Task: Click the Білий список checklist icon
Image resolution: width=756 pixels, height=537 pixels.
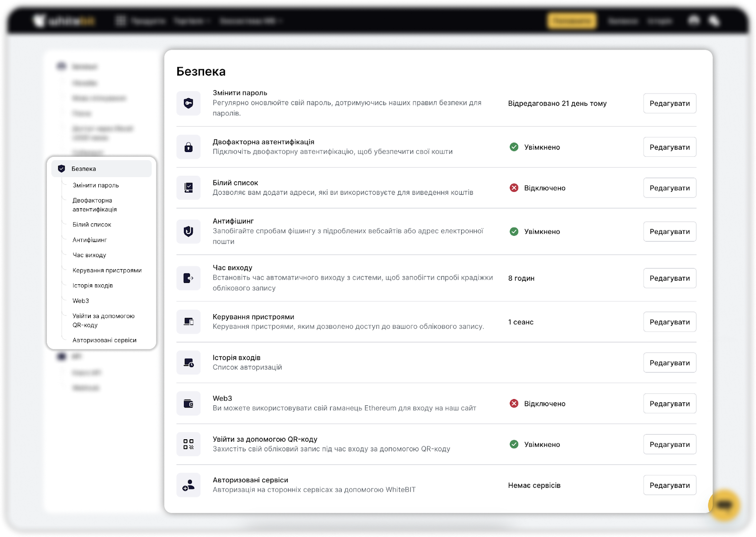Action: pos(189,188)
